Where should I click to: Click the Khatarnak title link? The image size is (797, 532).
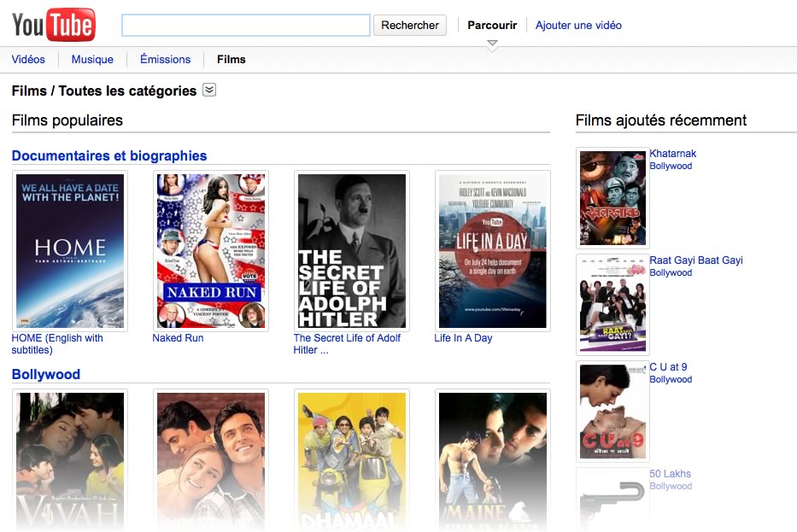tap(672, 154)
